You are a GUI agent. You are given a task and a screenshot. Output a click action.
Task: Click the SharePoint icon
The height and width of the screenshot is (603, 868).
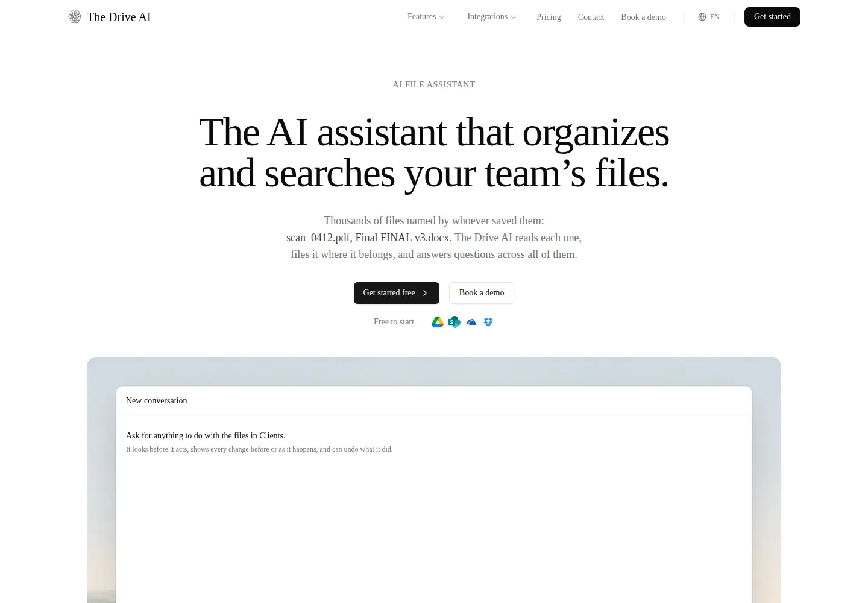(x=454, y=322)
